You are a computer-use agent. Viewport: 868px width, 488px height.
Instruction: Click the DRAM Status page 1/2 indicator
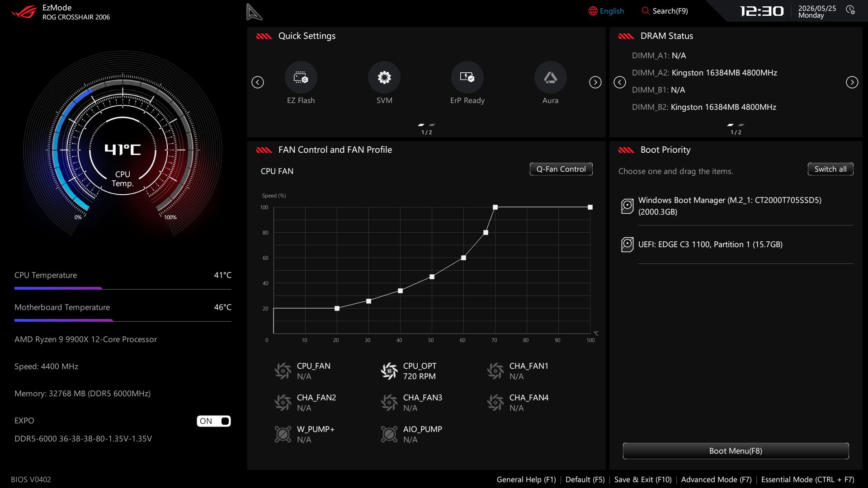pyautogui.click(x=736, y=129)
